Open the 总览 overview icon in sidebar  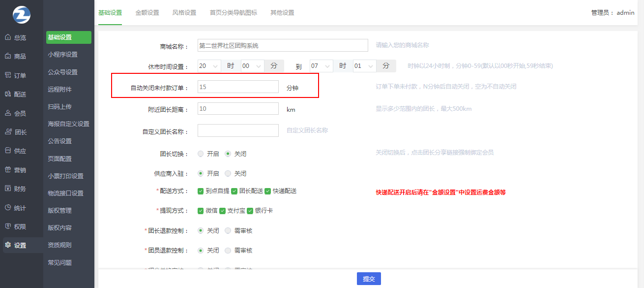pos(8,37)
